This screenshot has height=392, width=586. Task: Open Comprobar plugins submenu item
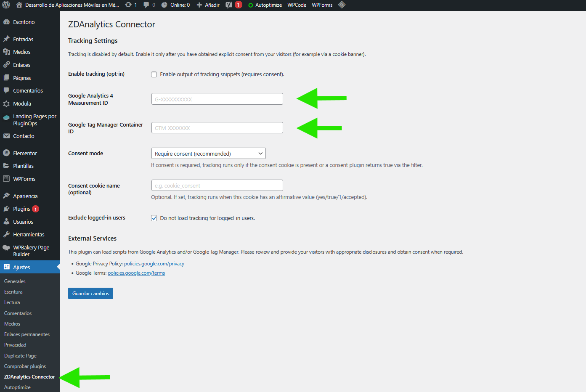[25, 366]
